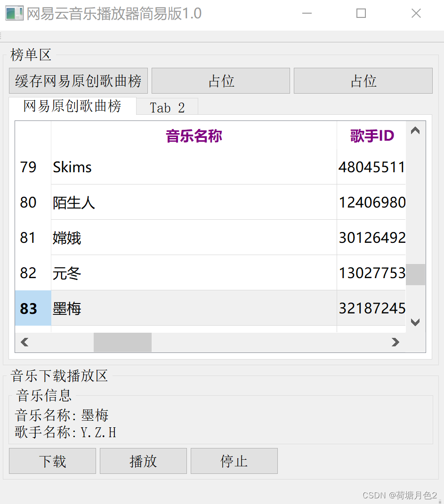444x504 pixels.
Task: Select row number 79 header
Action: [x=33, y=167]
